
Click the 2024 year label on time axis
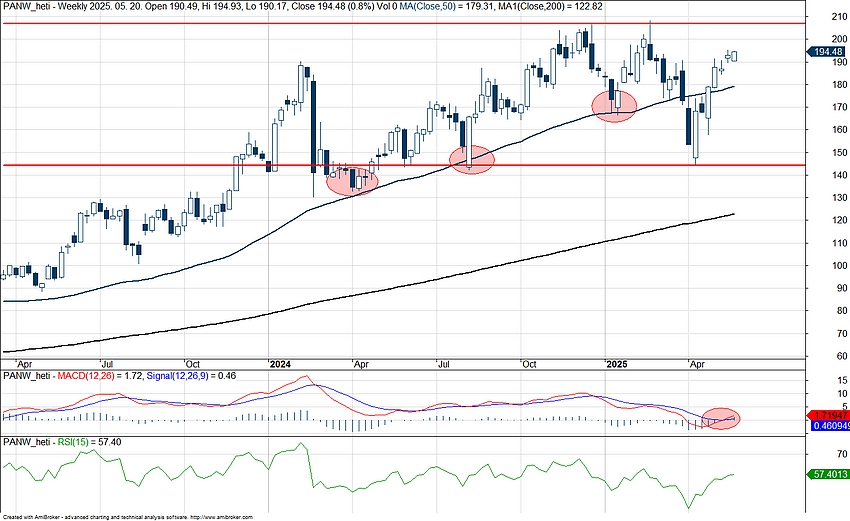point(280,364)
